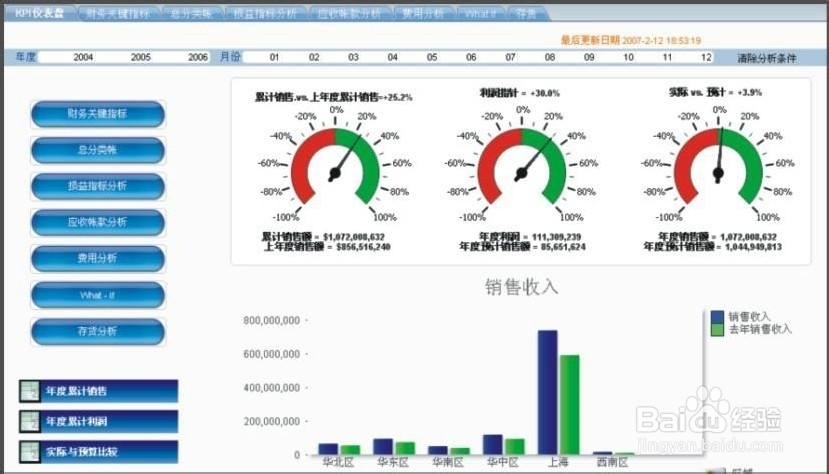Screen dimensions: 829x474
Task: Click the 年度预计销售额 1,044,949,813 value
Action: click(x=713, y=247)
